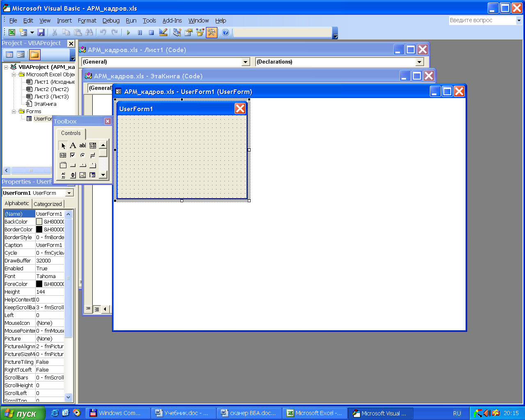Click the Введите вопрос question field

click(482, 20)
